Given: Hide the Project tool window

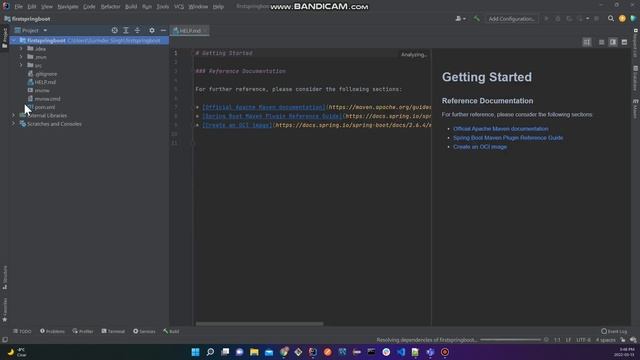Looking at the screenshot, I should click(x=163, y=30).
